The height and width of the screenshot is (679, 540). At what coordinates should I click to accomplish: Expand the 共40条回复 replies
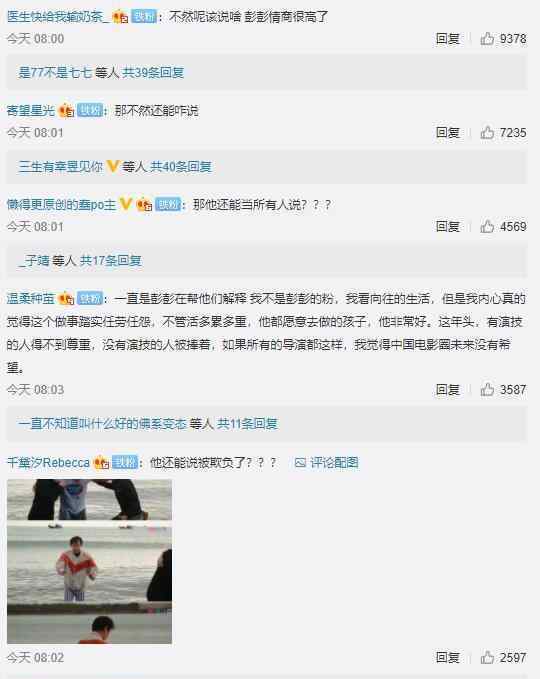tap(181, 166)
